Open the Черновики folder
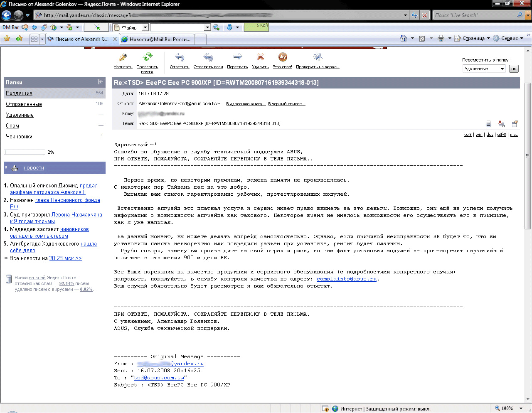532x413 pixels. 19,137
